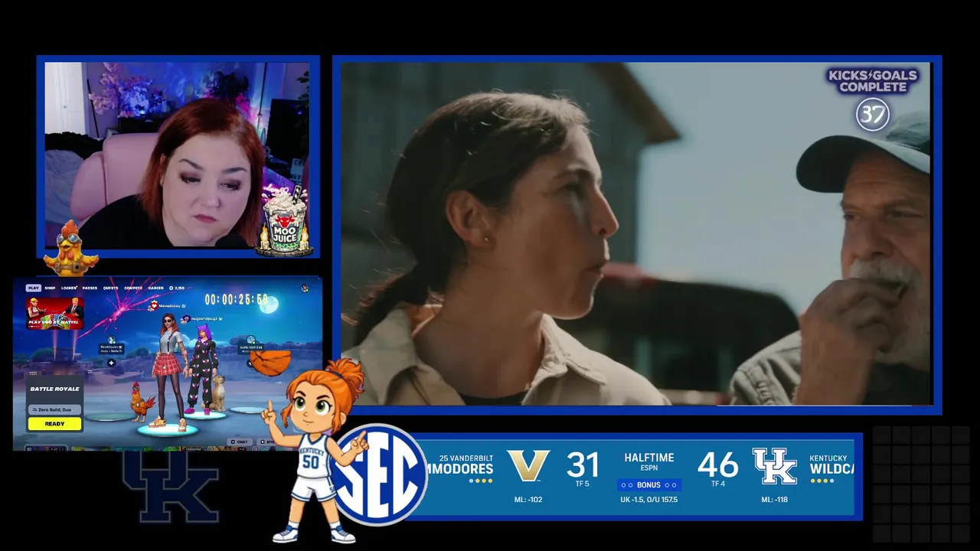Click the V-Bucks balance 2,150
Screen dimensions: 980x551
[x=177, y=288]
